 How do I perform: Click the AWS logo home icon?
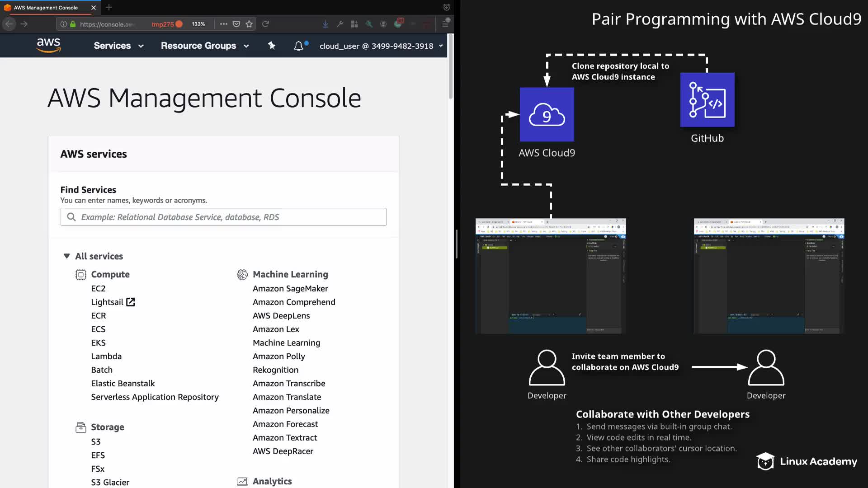(x=48, y=45)
